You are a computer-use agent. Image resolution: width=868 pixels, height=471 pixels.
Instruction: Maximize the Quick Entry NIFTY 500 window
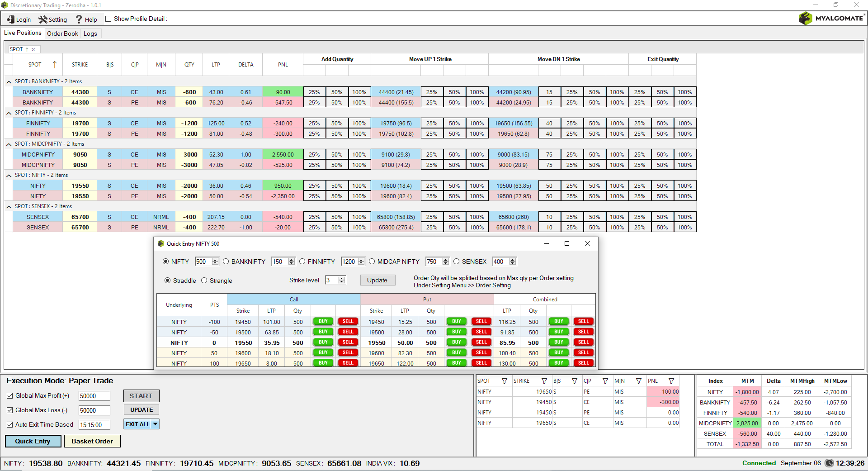coord(567,243)
